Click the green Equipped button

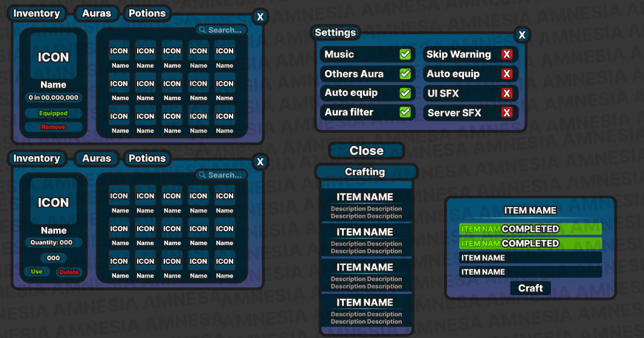(x=53, y=113)
